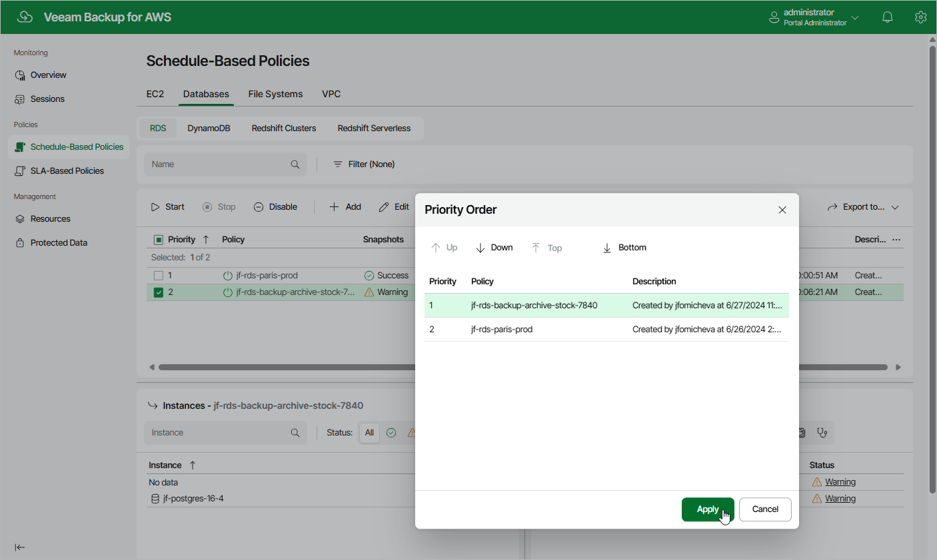Click the Edit policy button
The image size is (937, 560).
click(x=394, y=207)
